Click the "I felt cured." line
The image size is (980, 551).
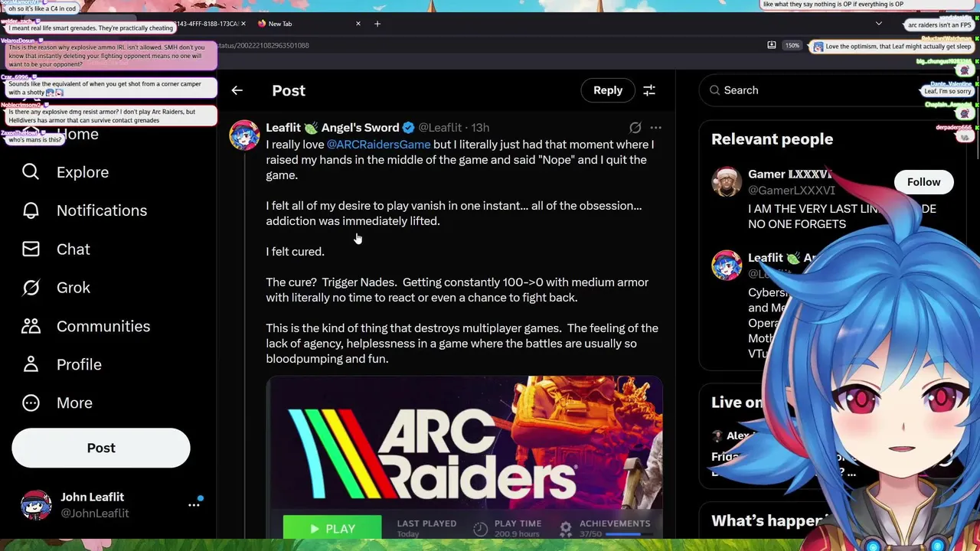296,252
